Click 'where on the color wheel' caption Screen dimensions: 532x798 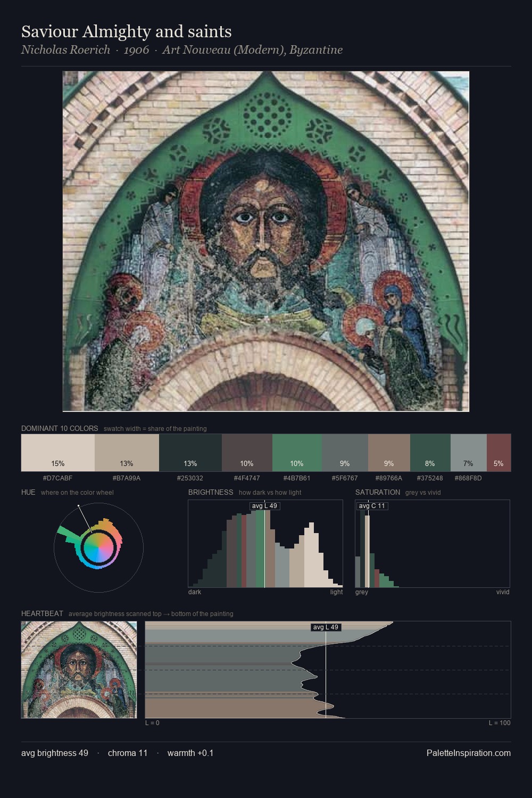pyautogui.click(x=77, y=493)
